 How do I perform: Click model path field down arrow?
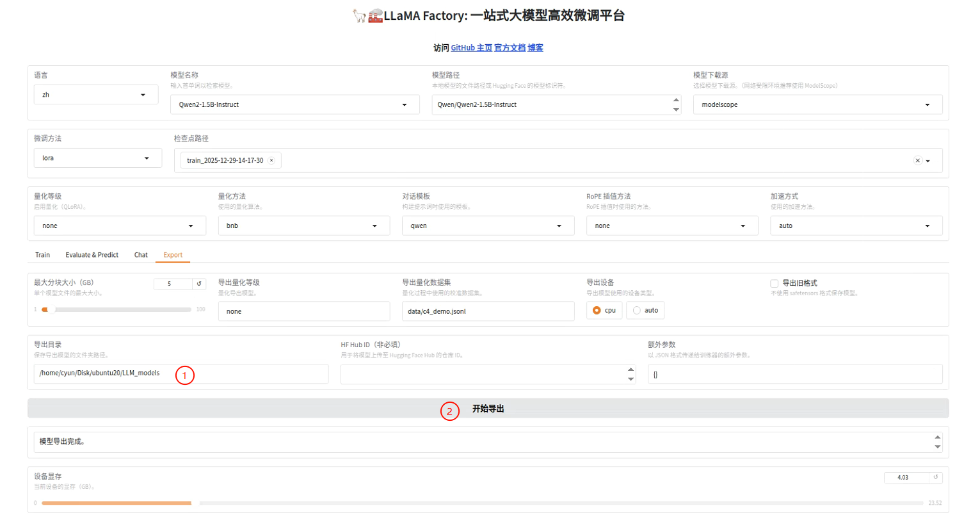676,110
